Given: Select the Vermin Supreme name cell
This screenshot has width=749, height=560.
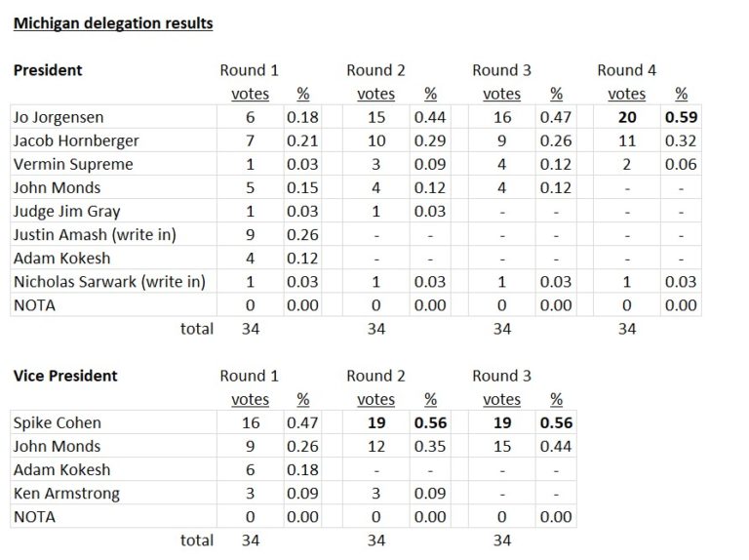Looking at the screenshot, I should tap(73, 164).
